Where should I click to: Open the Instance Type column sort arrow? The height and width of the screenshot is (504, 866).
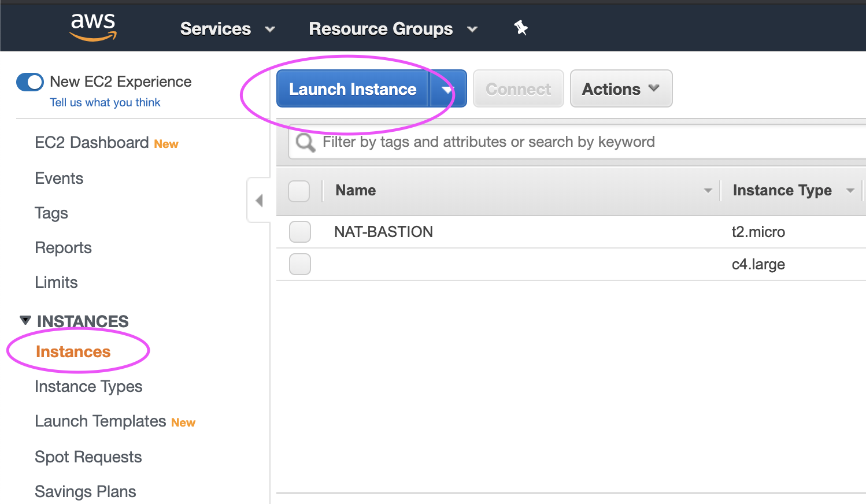click(x=850, y=190)
